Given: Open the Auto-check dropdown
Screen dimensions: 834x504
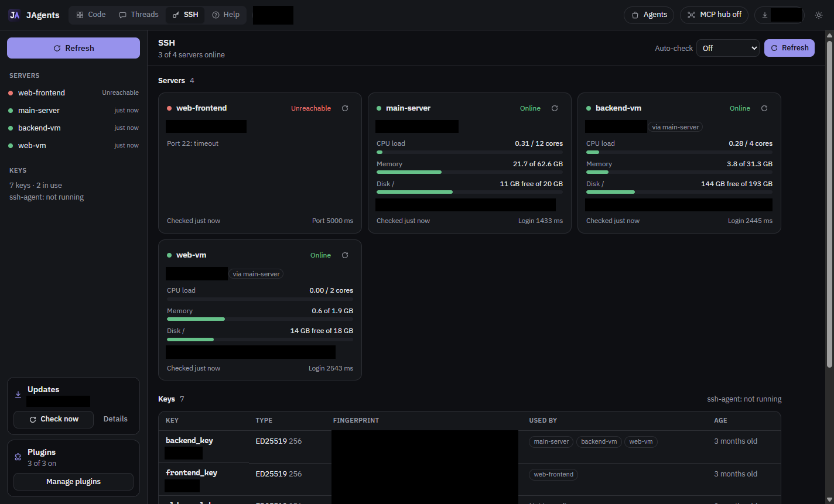Looking at the screenshot, I should click(727, 48).
